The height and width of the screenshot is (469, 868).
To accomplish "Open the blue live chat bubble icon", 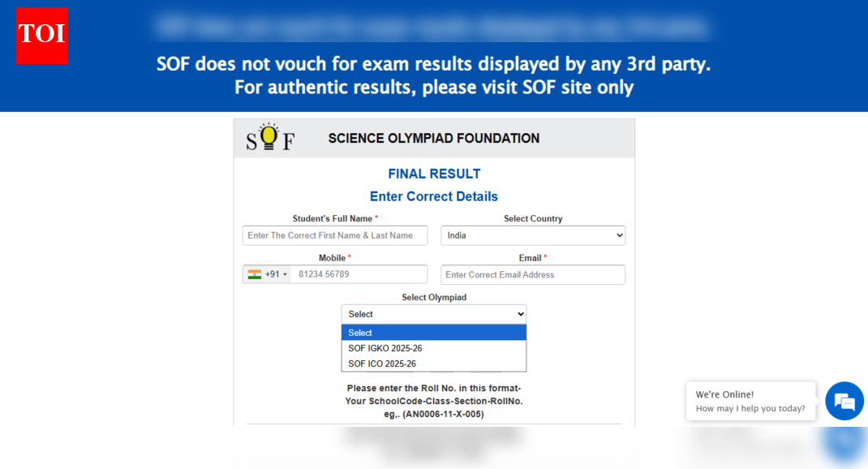I will coord(844,401).
